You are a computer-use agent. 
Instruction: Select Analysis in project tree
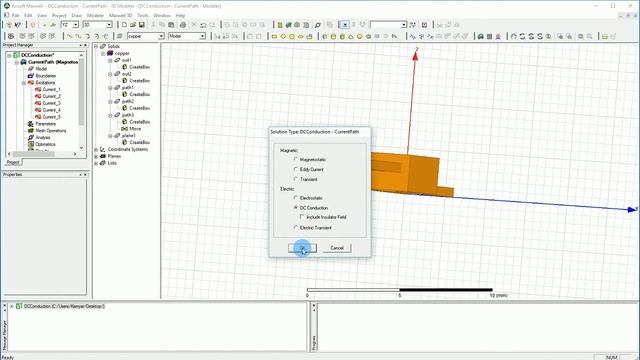(x=42, y=138)
